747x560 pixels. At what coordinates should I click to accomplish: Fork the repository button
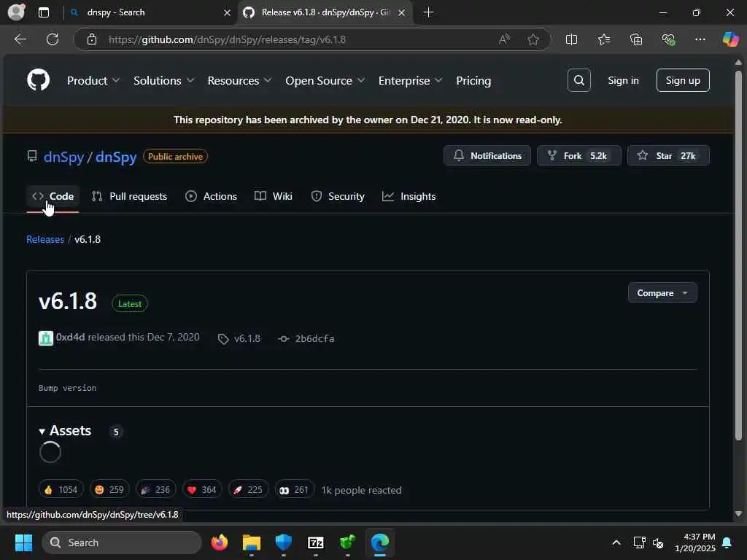pyautogui.click(x=578, y=156)
